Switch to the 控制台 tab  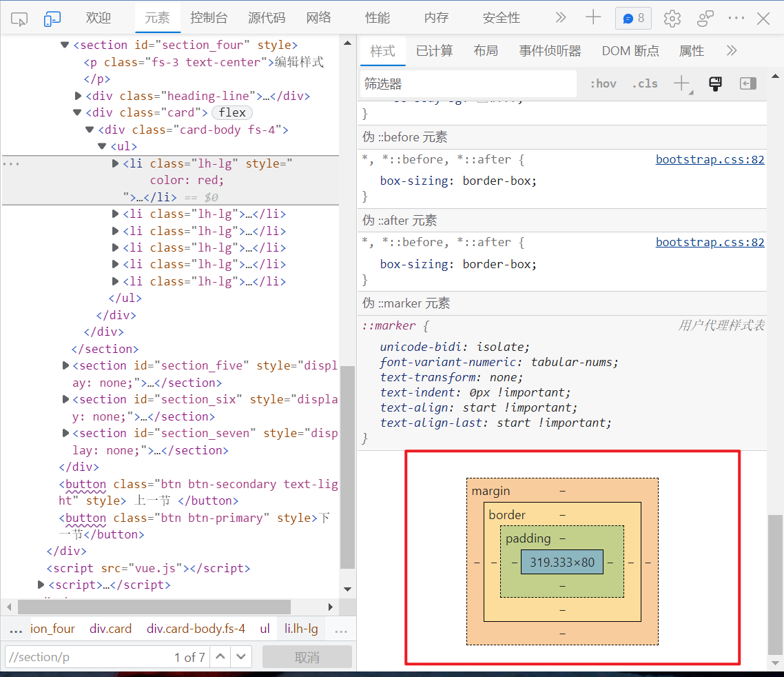click(209, 18)
